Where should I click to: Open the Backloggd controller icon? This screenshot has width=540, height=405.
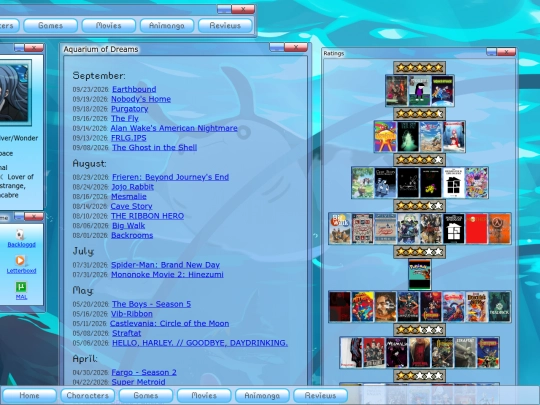20,235
